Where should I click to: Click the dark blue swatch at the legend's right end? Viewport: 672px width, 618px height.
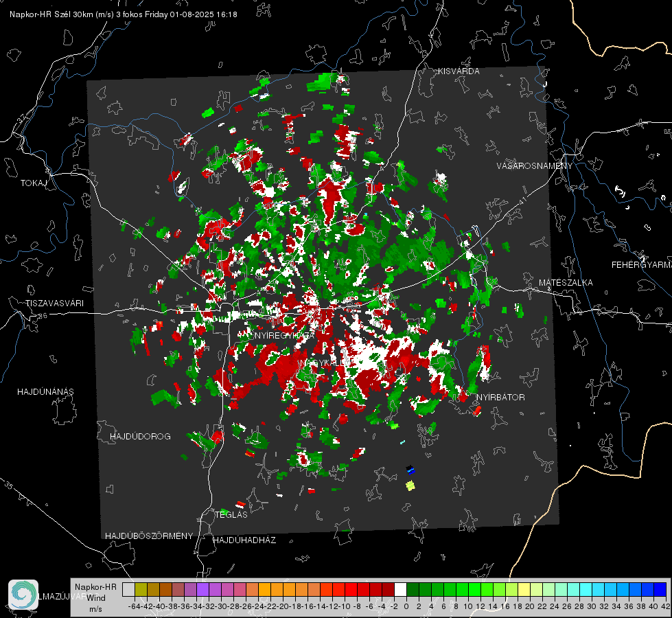(660, 589)
